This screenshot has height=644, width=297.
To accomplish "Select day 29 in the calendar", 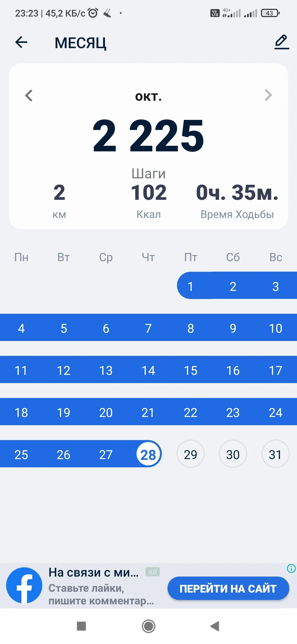I will [191, 454].
